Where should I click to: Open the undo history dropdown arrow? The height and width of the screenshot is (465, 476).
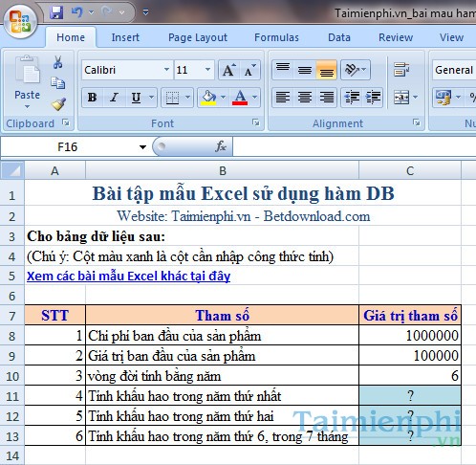[x=91, y=12]
